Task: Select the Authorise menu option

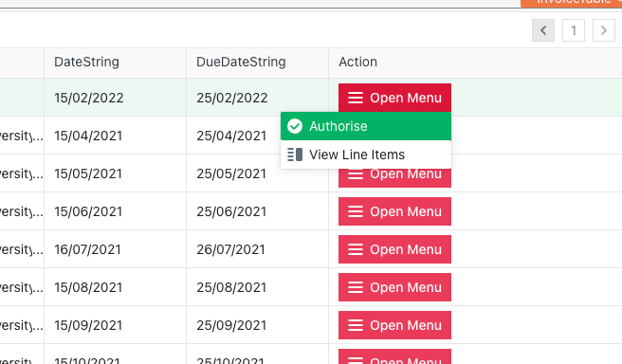Action: click(x=366, y=126)
